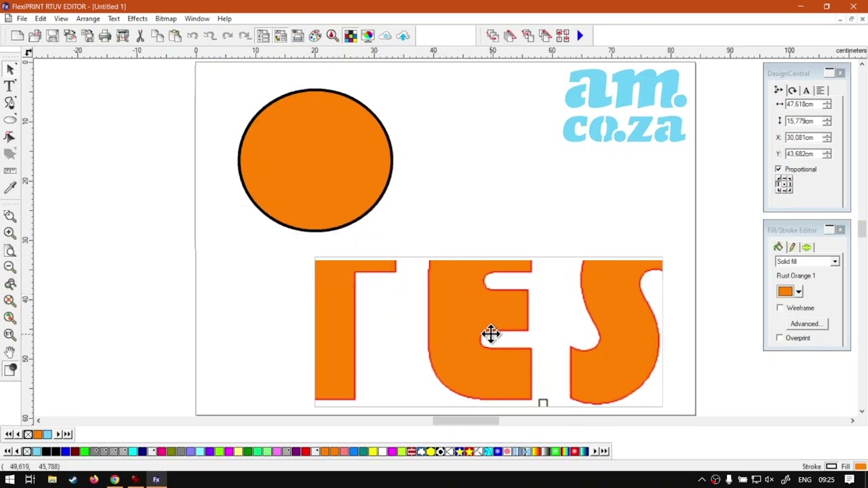Open the Windows Start button
This screenshot has width=868, height=488.
coord(9,480)
